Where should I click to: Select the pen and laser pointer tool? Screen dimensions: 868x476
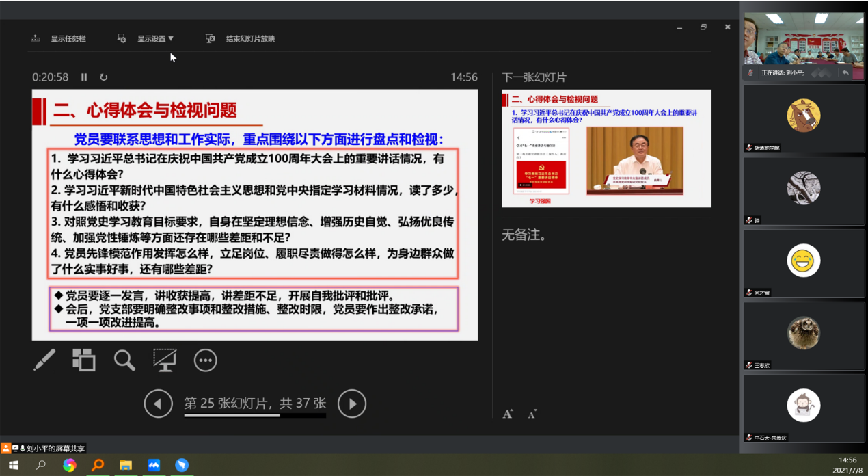click(x=44, y=360)
